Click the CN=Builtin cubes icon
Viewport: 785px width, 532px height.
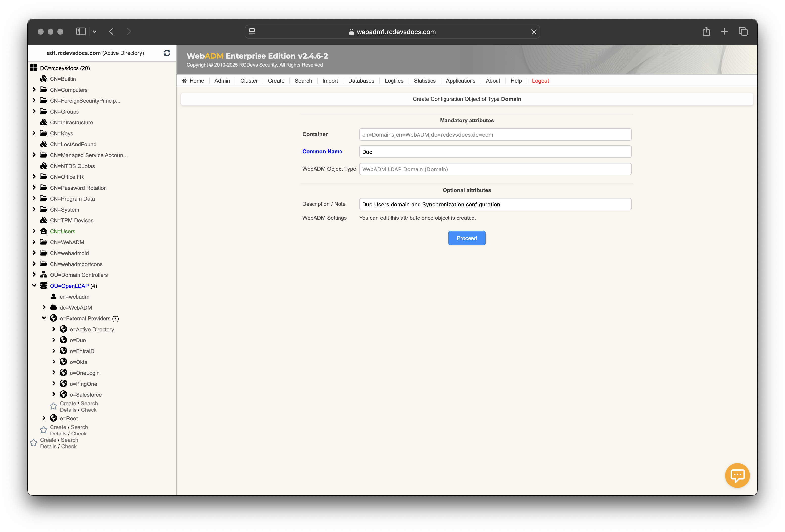pyautogui.click(x=44, y=79)
